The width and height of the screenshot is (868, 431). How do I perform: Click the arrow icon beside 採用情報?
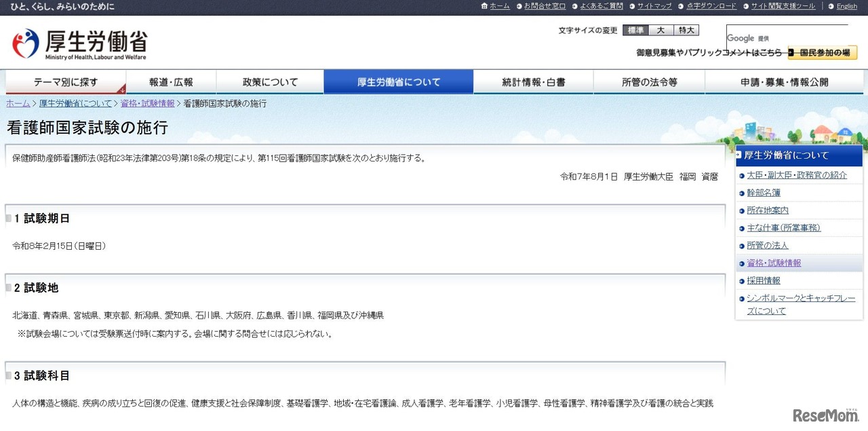pos(741,280)
